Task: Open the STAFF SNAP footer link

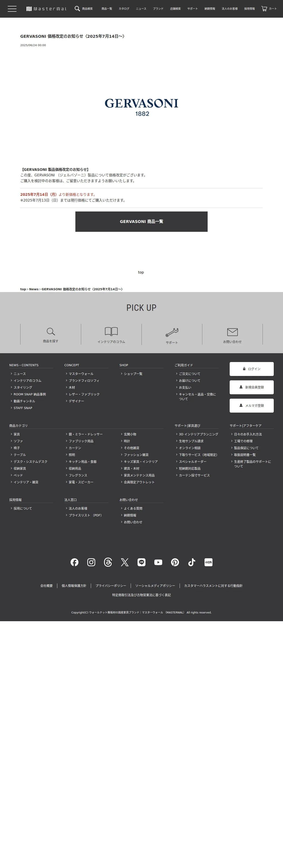Action: coord(23,408)
